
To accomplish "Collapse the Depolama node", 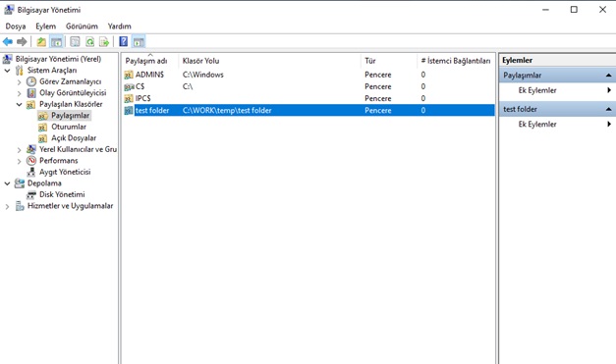I will point(7,183).
